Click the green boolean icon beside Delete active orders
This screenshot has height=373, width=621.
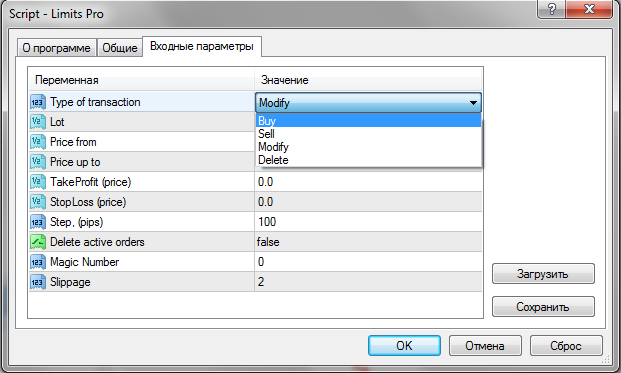click(x=38, y=242)
